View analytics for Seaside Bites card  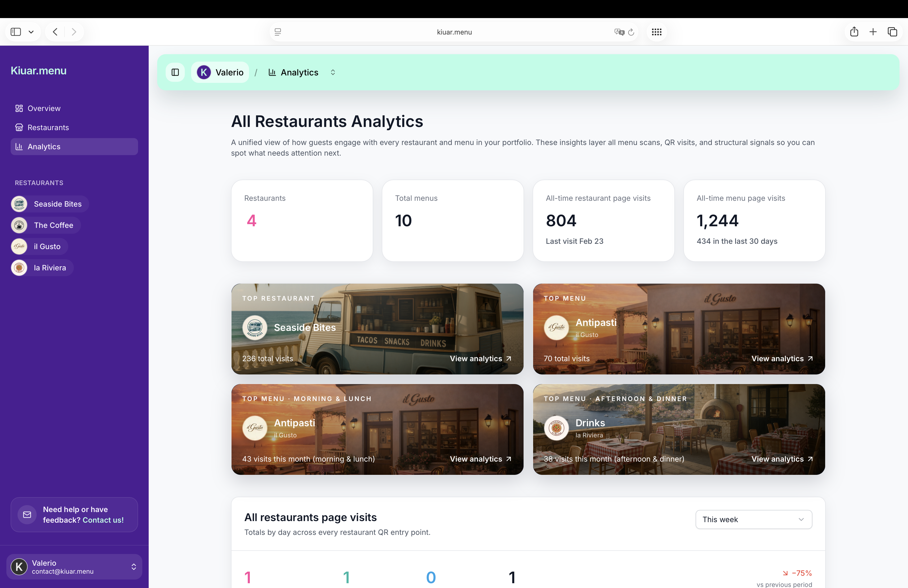point(480,359)
